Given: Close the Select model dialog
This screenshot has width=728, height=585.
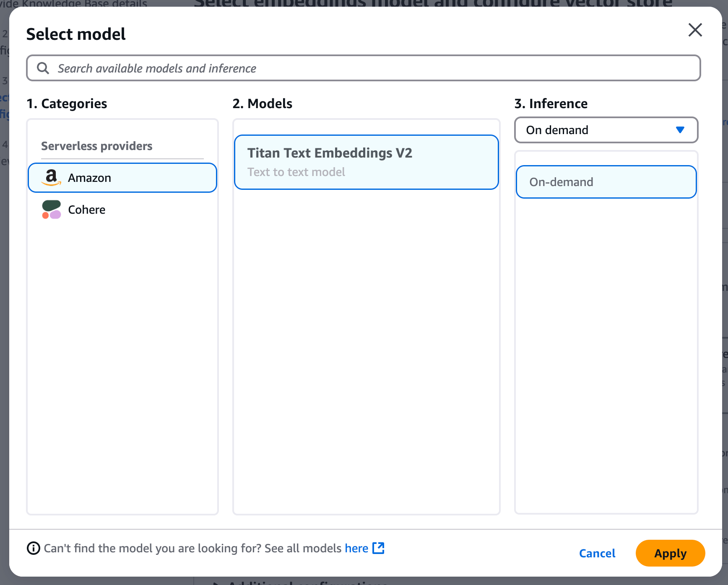Looking at the screenshot, I should [x=695, y=30].
